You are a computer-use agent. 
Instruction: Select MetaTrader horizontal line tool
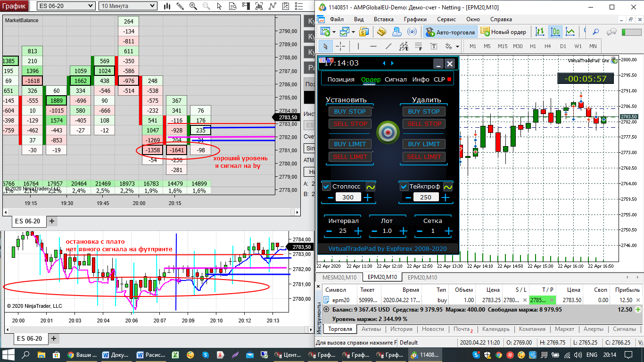click(x=373, y=46)
